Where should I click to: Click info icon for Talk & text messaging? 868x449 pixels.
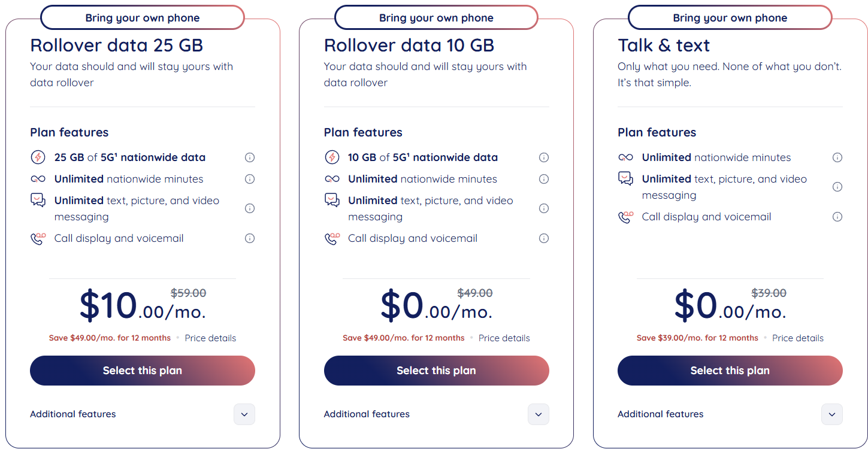click(837, 187)
